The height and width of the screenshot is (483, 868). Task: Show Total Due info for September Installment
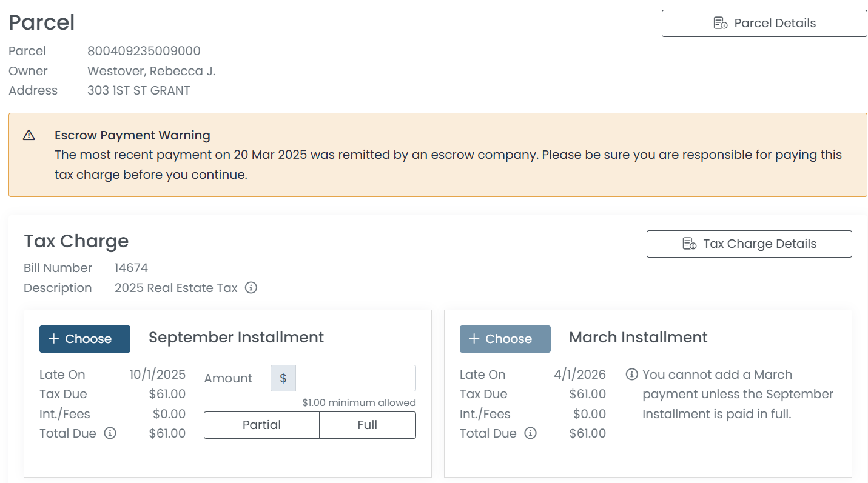pyautogui.click(x=110, y=433)
